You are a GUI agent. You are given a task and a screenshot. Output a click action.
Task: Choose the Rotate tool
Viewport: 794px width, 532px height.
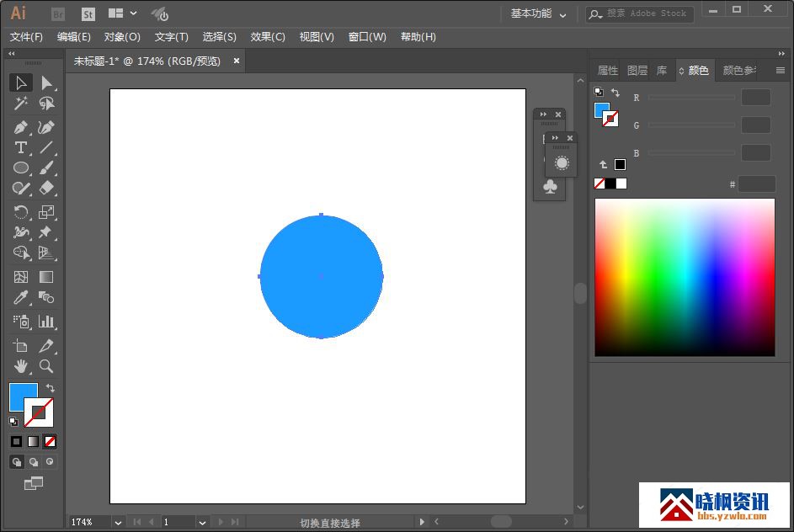coord(21,212)
